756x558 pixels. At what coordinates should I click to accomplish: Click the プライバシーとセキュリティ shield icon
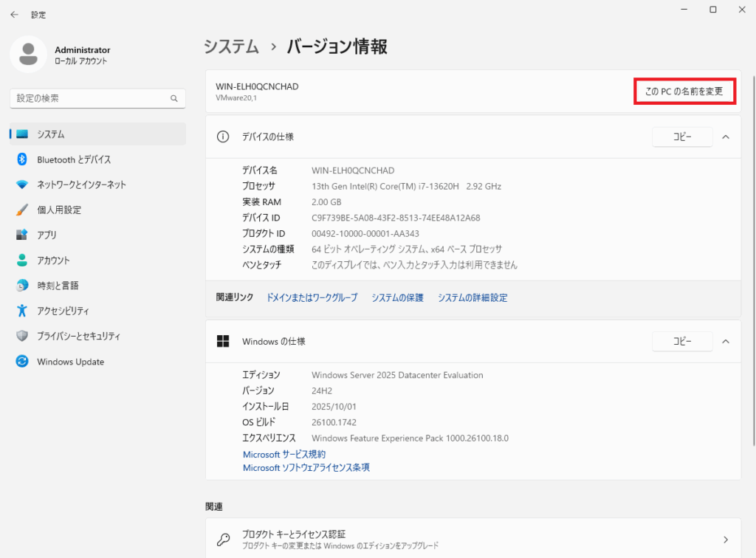[x=22, y=336]
